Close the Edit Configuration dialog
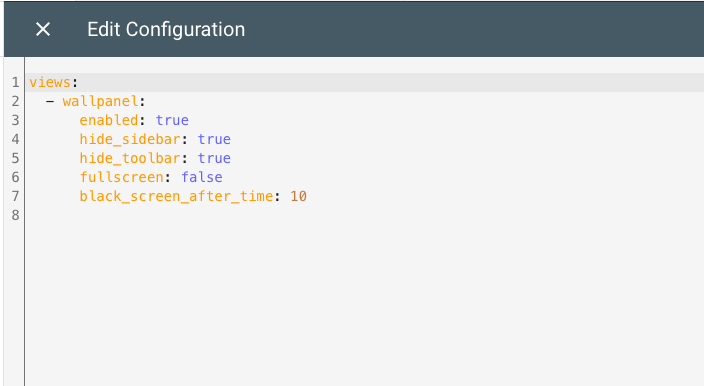704x386 pixels. tap(43, 30)
